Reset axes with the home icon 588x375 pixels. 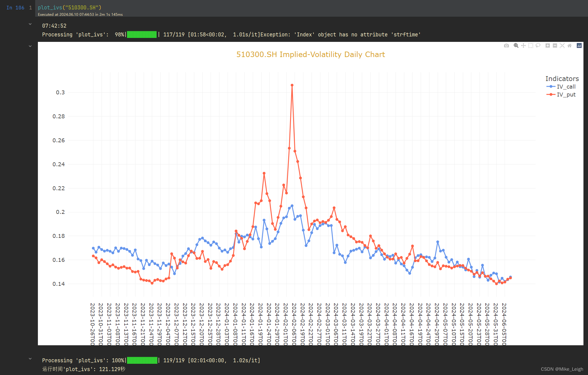570,46
